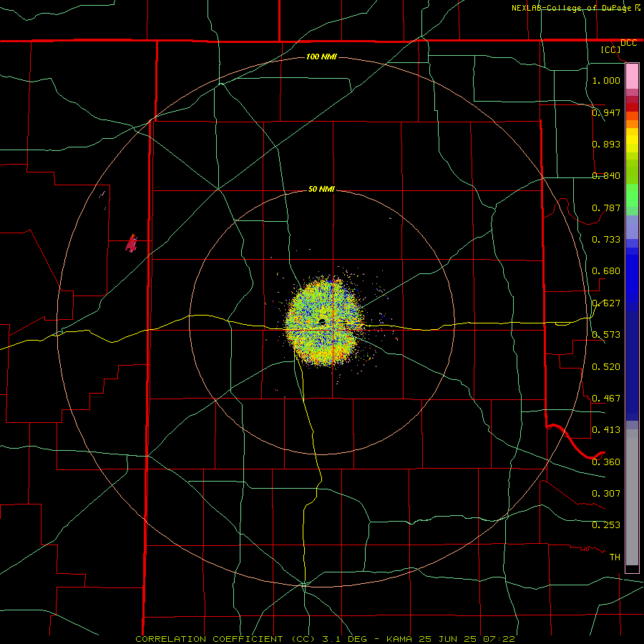Viewport: 644px width, 644px height.
Task: Click the 0.840 scale value
Action: pos(606,176)
